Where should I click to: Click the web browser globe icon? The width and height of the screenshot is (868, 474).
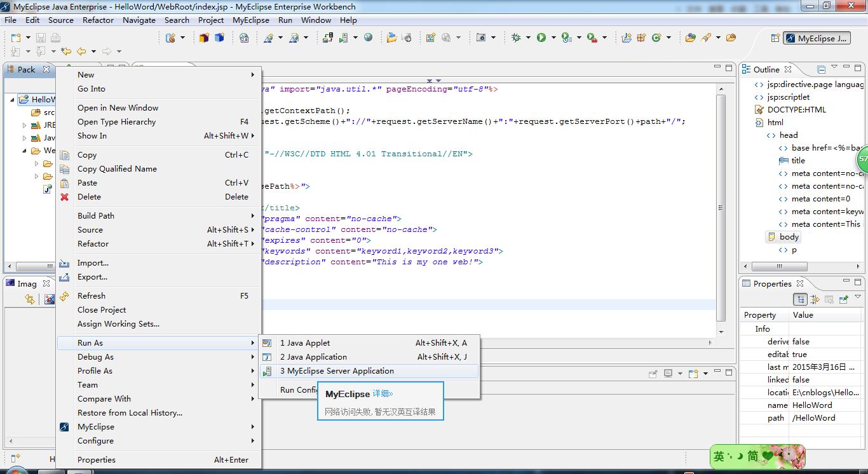coord(369,38)
